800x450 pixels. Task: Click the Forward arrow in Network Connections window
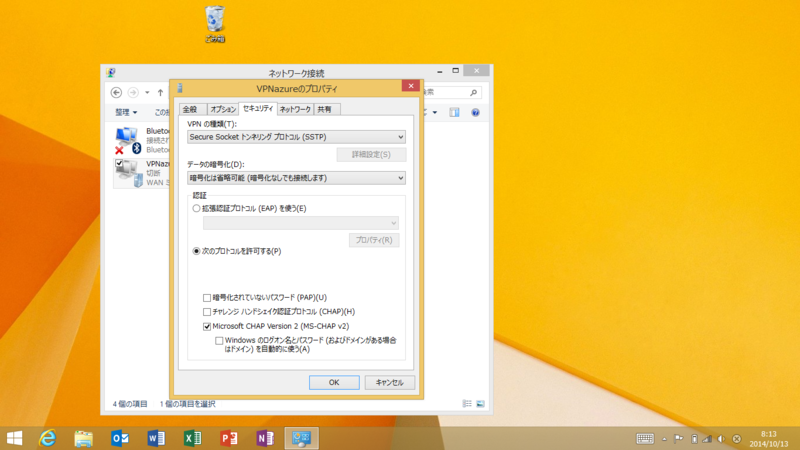[133, 92]
